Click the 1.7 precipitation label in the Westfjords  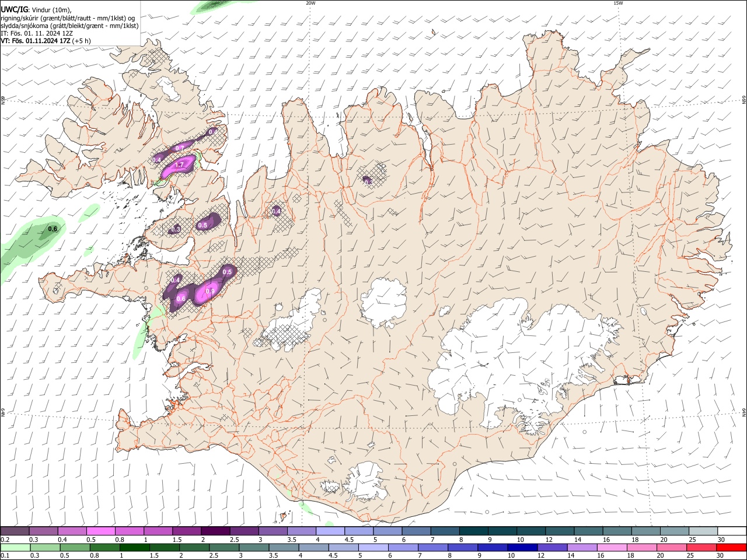pyautogui.click(x=180, y=165)
